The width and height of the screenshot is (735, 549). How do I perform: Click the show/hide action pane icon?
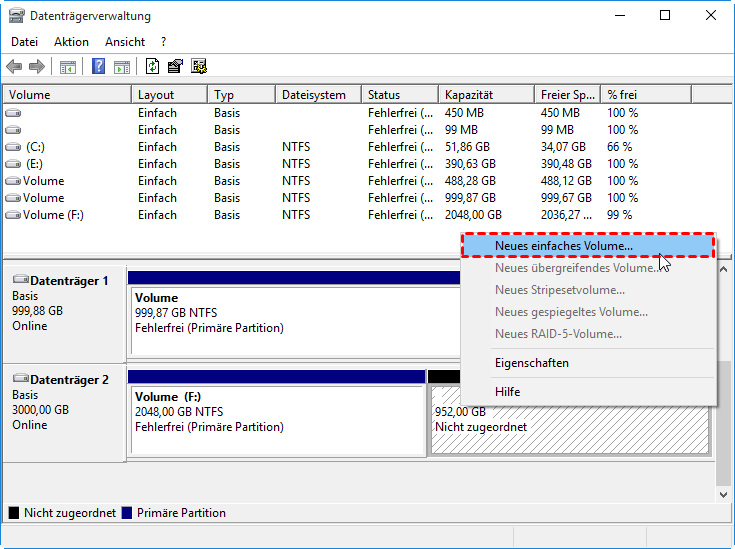(122, 67)
